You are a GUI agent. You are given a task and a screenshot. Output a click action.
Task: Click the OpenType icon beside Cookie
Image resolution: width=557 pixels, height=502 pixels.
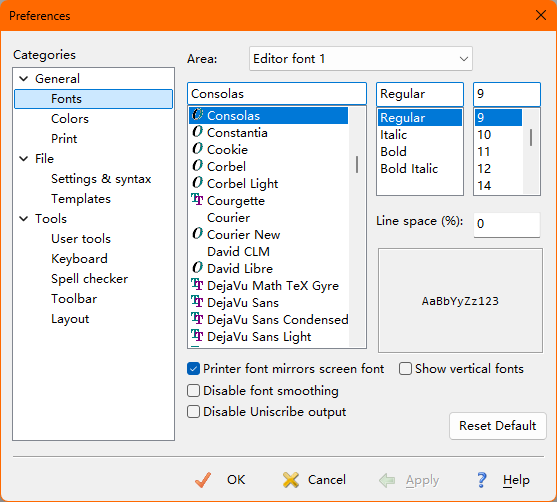[198, 149]
